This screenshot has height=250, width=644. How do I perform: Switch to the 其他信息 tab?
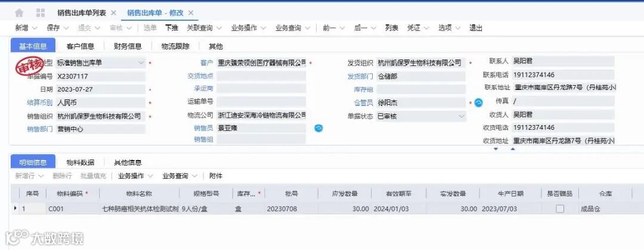(128, 162)
